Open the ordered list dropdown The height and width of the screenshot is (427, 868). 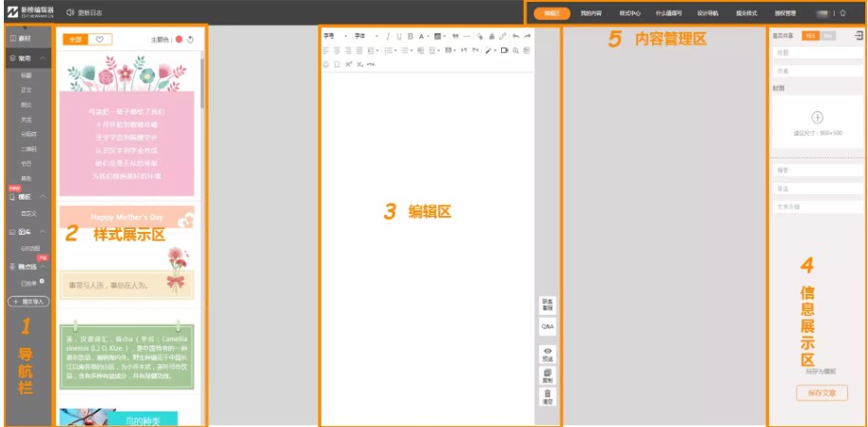click(395, 50)
